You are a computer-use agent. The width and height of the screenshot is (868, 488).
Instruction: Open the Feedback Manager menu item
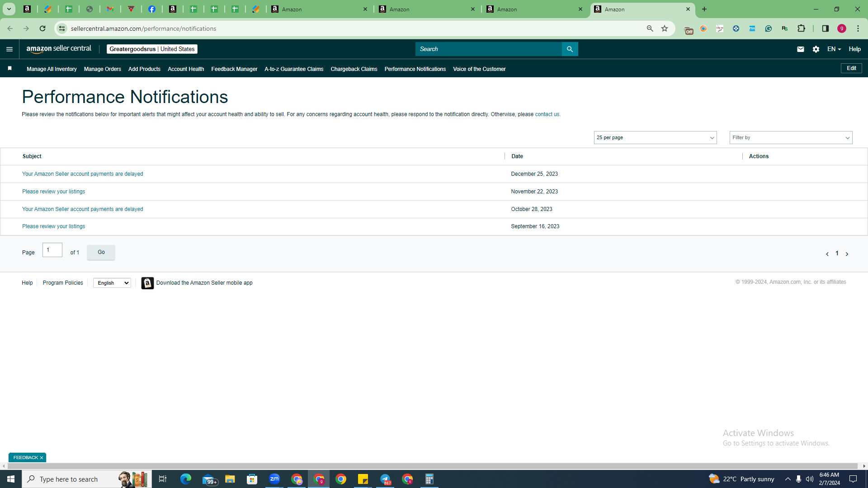click(x=234, y=69)
